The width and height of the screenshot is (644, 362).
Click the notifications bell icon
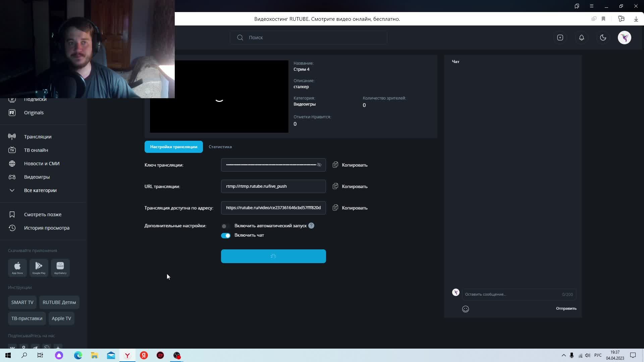[x=582, y=38]
